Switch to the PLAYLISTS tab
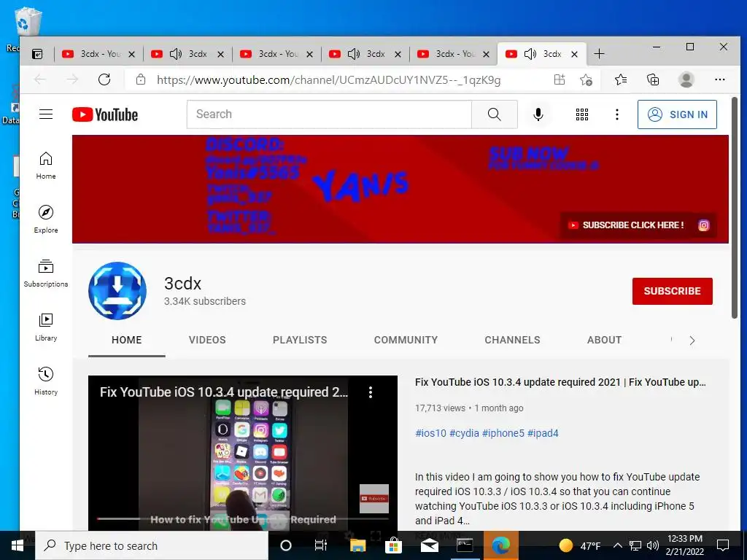The width and height of the screenshot is (747, 560). pyautogui.click(x=300, y=340)
